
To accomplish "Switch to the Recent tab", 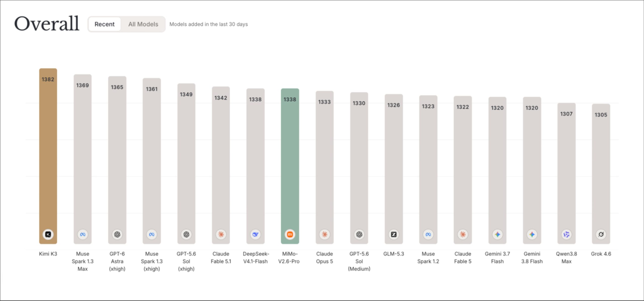I will [104, 24].
